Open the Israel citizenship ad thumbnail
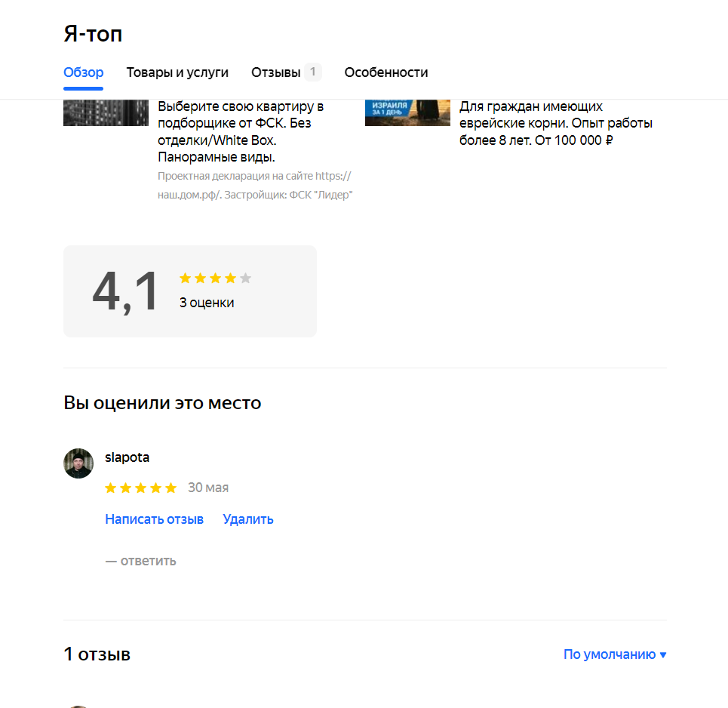The height and width of the screenshot is (708, 728). (x=407, y=113)
